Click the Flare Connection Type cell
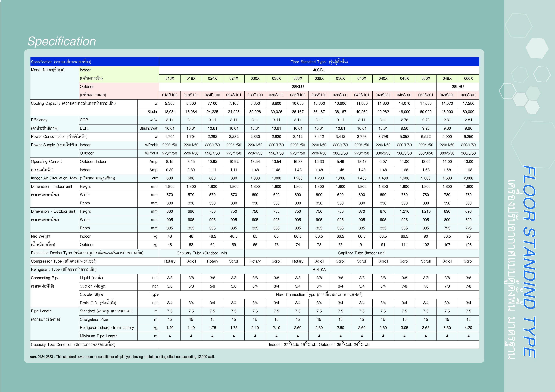 (x=319, y=294)
